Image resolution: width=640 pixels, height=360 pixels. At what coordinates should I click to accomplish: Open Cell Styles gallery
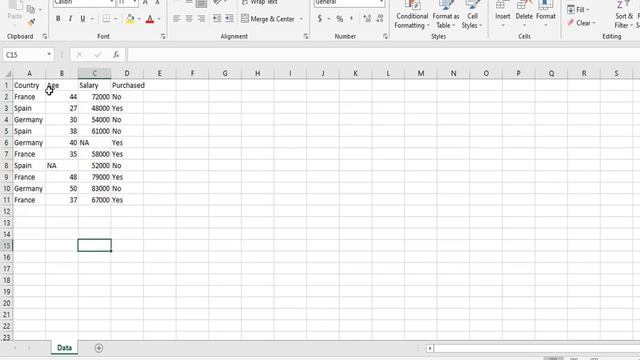[x=472, y=15]
